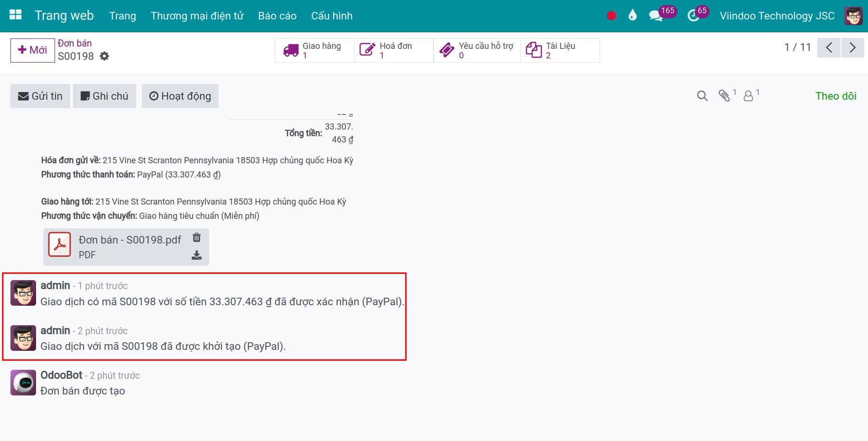The image size is (868, 441).
Task: Open Yêu cầu hỗ trợ smart button
Action: pyautogui.click(x=477, y=50)
